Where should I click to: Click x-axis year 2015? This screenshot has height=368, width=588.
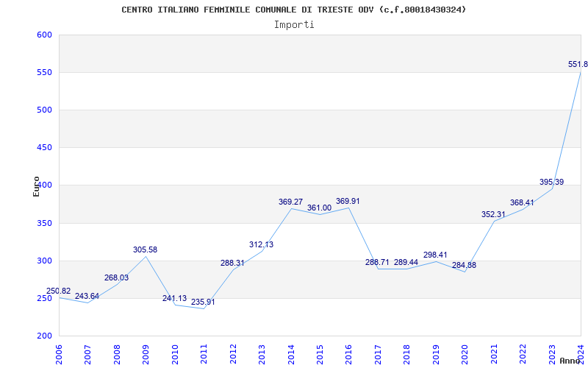point(320,354)
